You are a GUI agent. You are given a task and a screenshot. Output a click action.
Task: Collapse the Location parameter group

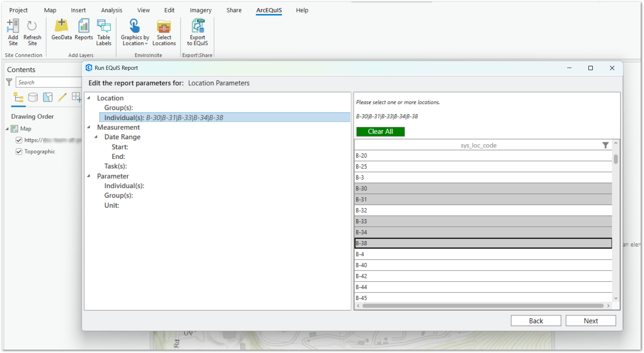point(89,98)
